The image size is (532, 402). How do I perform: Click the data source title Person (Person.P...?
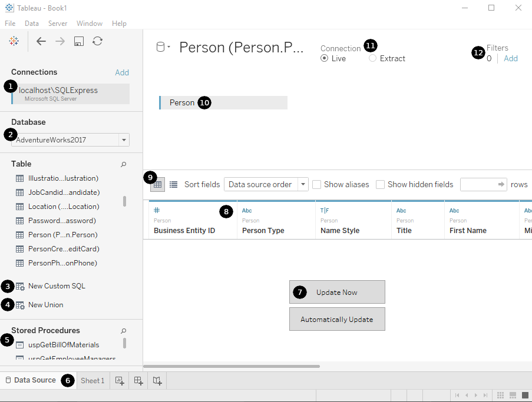[x=241, y=48]
